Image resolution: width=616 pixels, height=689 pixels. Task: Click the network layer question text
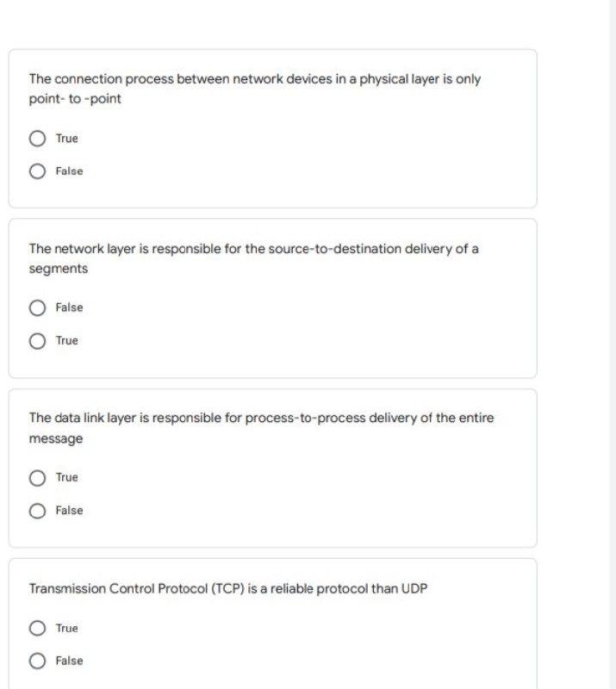click(253, 258)
